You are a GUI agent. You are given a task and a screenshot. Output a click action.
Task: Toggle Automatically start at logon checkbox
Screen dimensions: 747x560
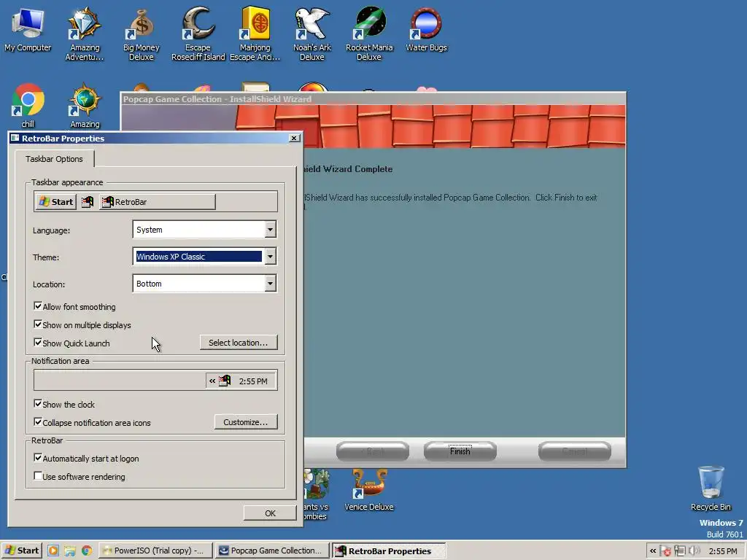click(x=38, y=458)
